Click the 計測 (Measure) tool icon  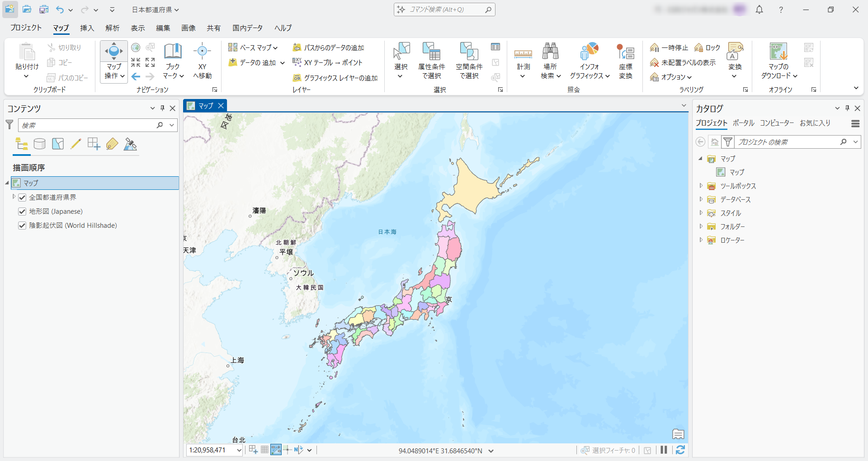tap(523, 54)
